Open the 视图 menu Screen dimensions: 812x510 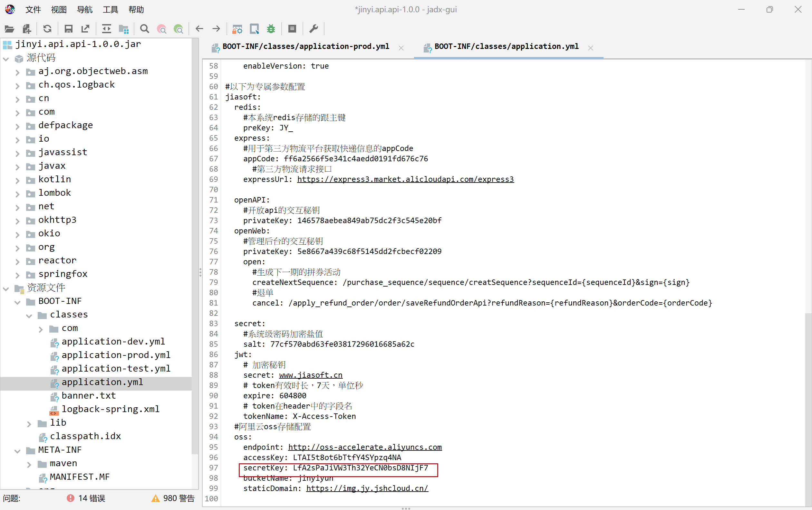[x=59, y=9]
